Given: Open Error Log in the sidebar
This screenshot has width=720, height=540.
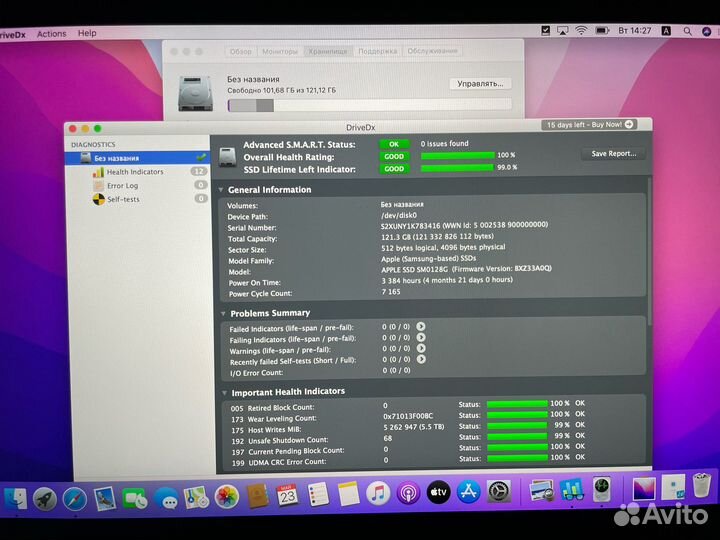Looking at the screenshot, I should [x=122, y=186].
